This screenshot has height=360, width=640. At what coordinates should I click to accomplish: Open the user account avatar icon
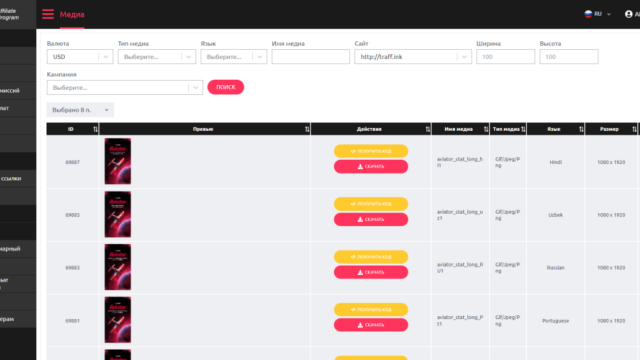(629, 14)
